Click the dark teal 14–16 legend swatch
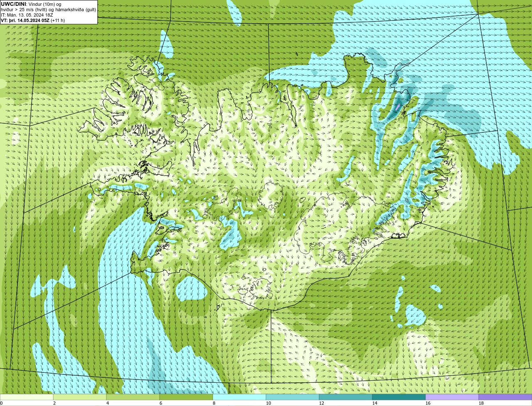Viewport: 532px width, 406px height. [x=399, y=397]
